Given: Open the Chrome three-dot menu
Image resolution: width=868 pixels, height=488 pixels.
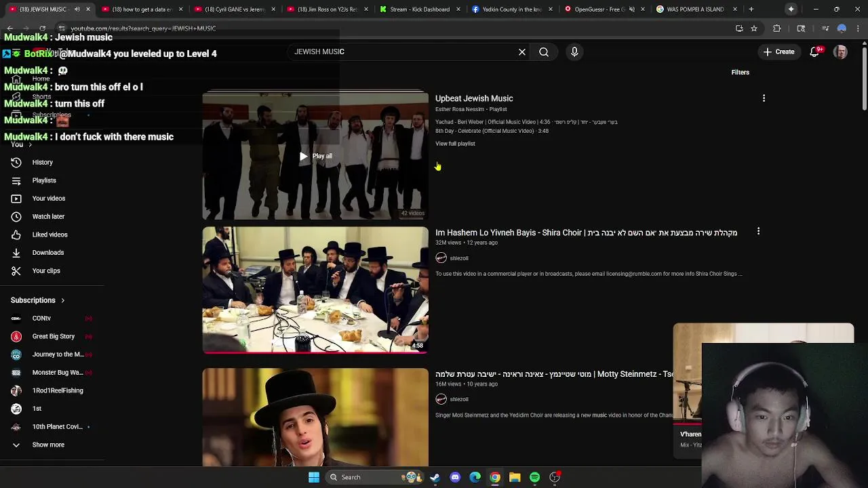Looking at the screenshot, I should point(858,28).
